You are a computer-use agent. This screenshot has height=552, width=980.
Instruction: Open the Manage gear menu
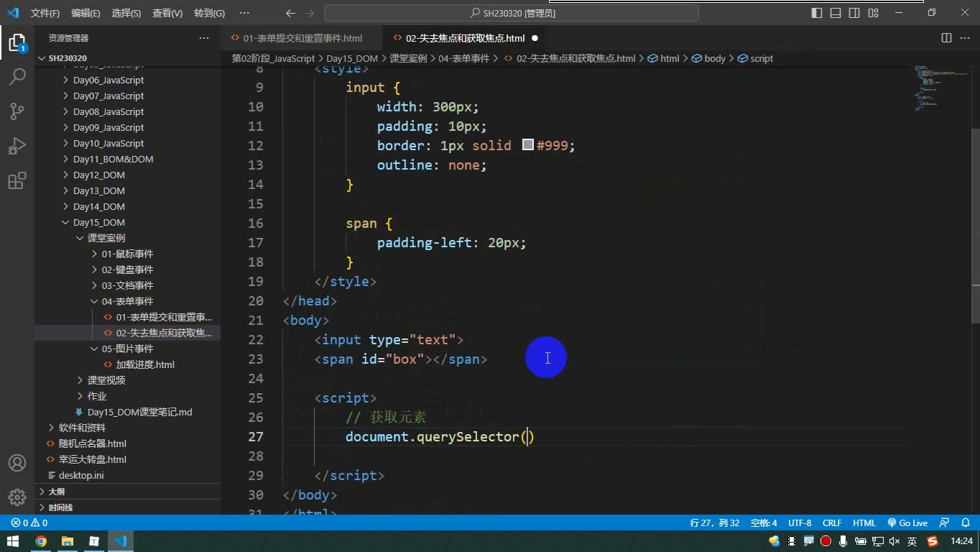click(x=17, y=497)
